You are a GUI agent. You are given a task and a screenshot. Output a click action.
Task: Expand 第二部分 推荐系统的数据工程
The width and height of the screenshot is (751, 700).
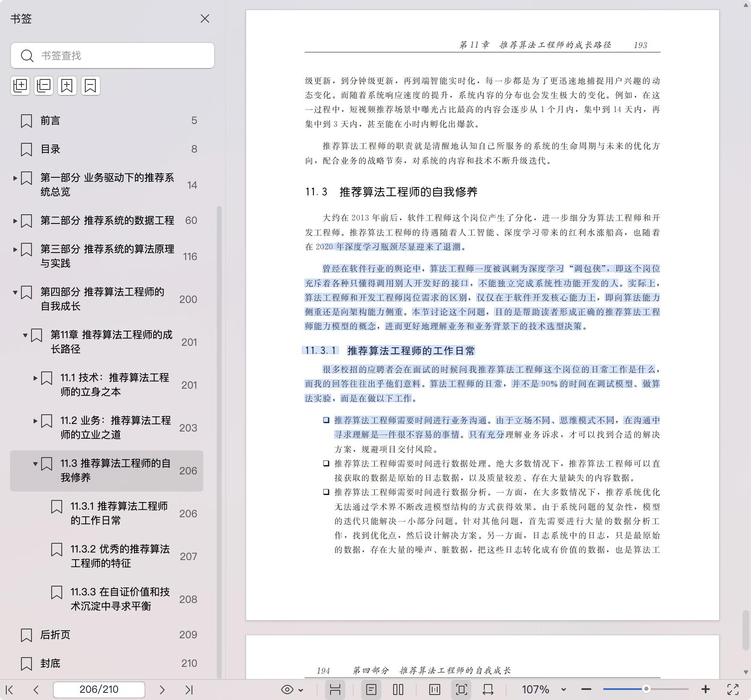click(x=15, y=221)
